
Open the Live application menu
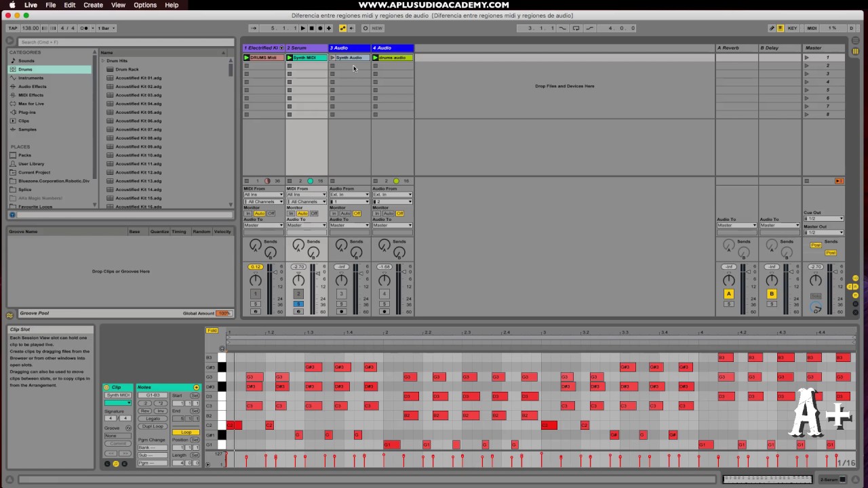click(31, 5)
